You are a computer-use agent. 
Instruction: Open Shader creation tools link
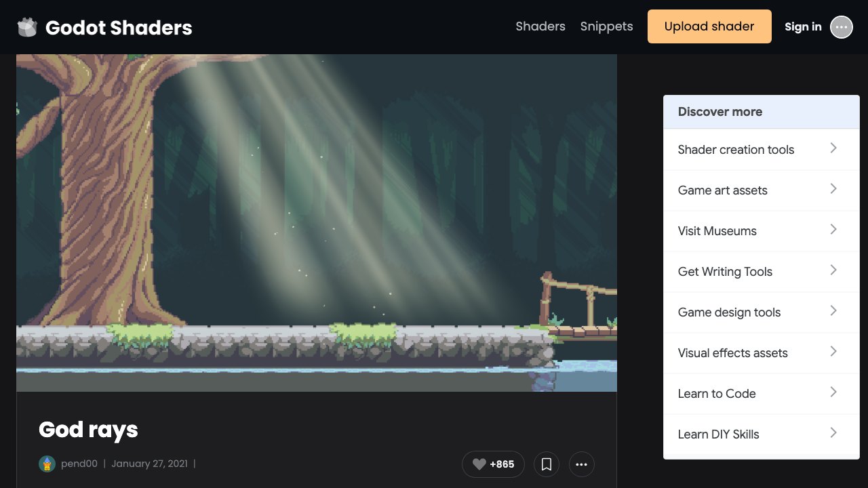736,150
